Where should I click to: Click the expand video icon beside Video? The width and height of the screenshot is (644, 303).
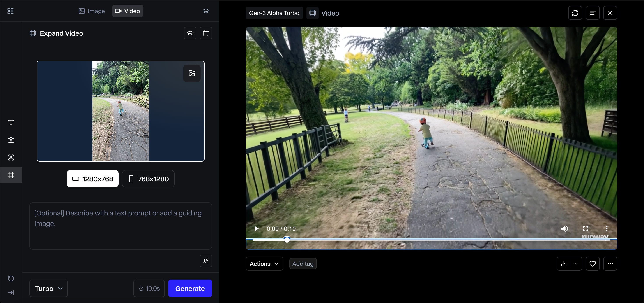tap(313, 13)
